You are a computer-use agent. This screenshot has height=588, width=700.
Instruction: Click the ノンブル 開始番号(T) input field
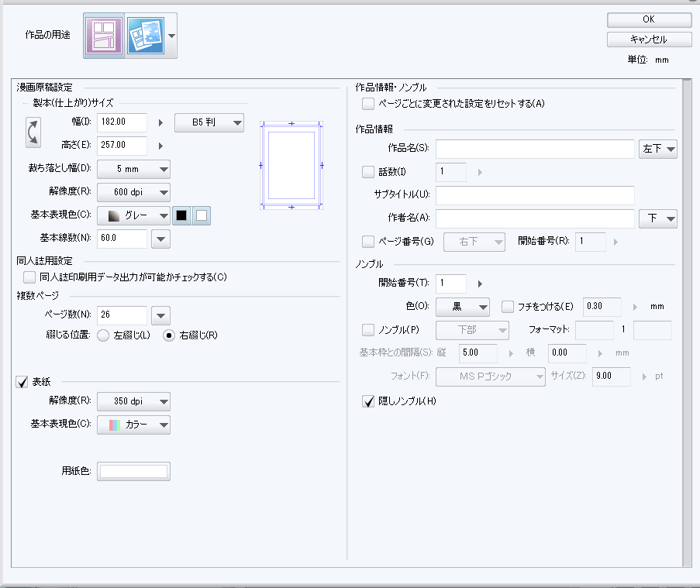(x=451, y=284)
